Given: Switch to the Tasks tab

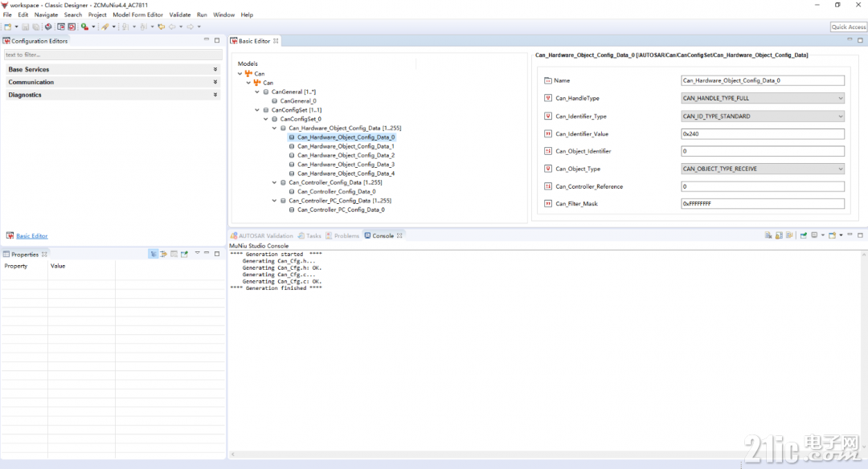Looking at the screenshot, I should tap(309, 235).
